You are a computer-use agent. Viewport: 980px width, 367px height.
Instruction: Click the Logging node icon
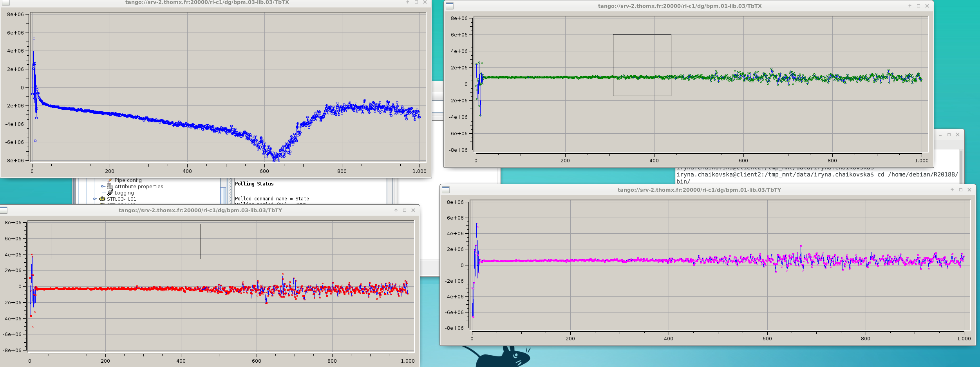point(110,193)
